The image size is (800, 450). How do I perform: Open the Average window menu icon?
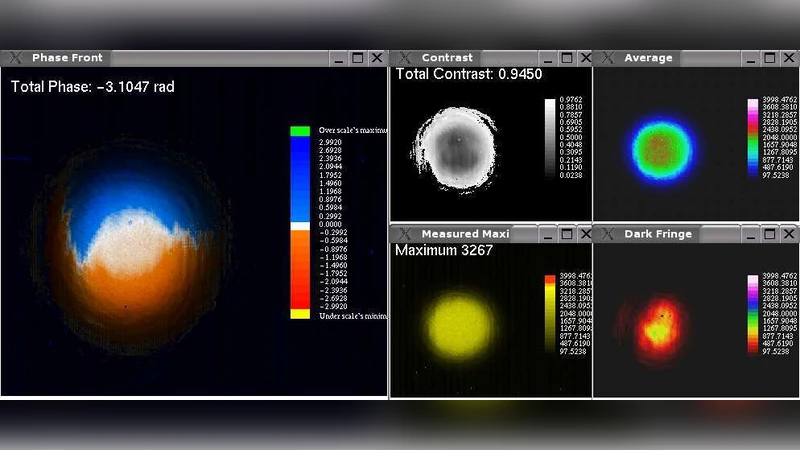tap(606, 58)
